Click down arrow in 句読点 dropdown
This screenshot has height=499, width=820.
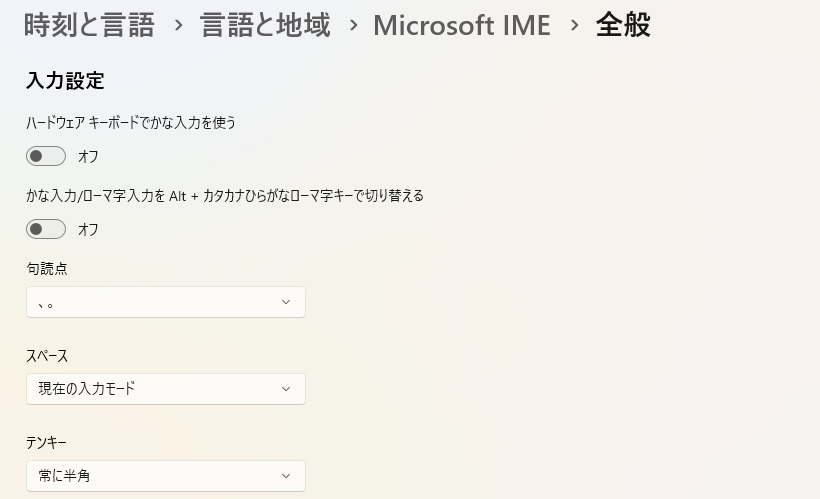286,302
